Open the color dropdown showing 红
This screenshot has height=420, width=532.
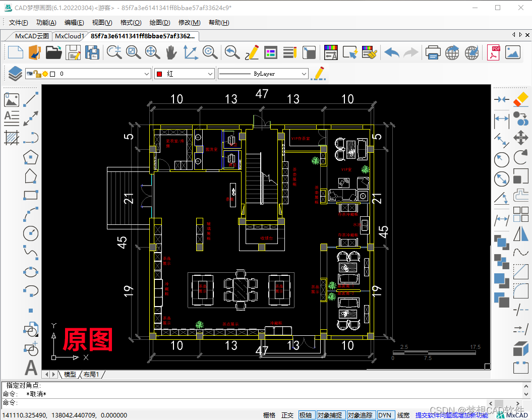point(185,74)
